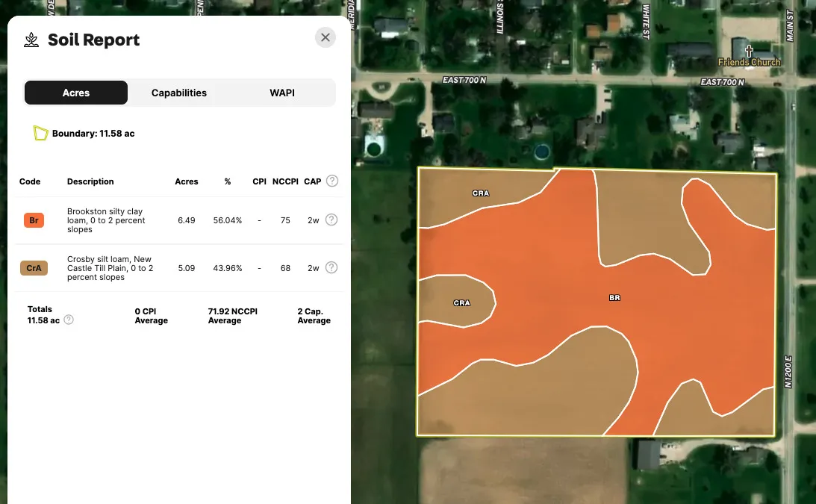
Task: Click the NCCPI column header
Action: tap(285, 181)
